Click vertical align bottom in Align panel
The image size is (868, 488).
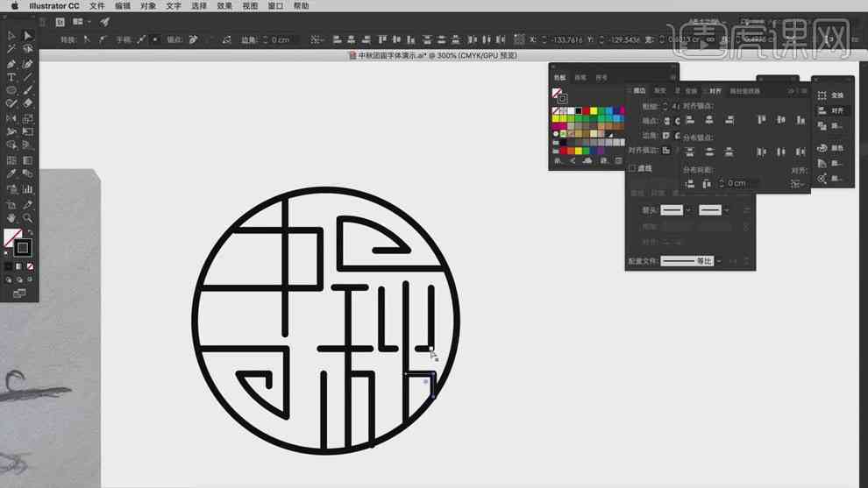tap(800, 119)
